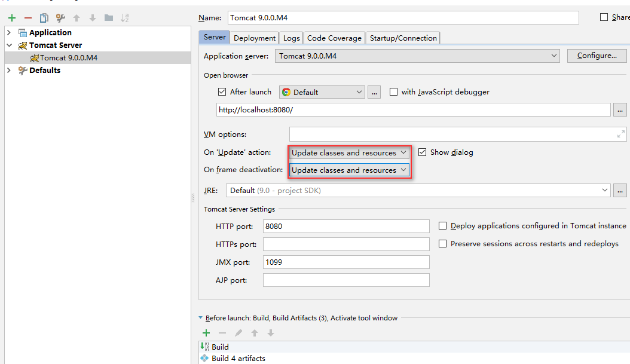630x364 pixels.
Task: Select the Build before launch task
Action: (x=414, y=347)
